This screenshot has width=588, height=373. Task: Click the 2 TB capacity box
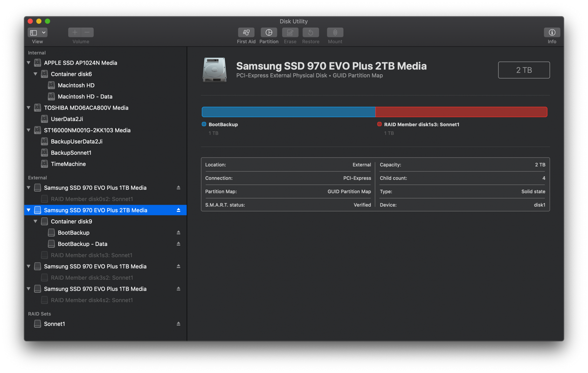[x=524, y=70]
